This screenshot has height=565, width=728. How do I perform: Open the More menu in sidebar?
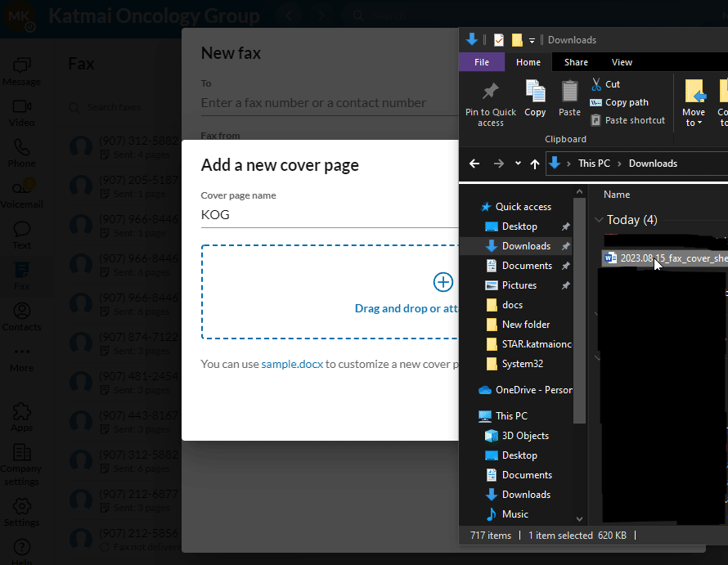(21, 359)
